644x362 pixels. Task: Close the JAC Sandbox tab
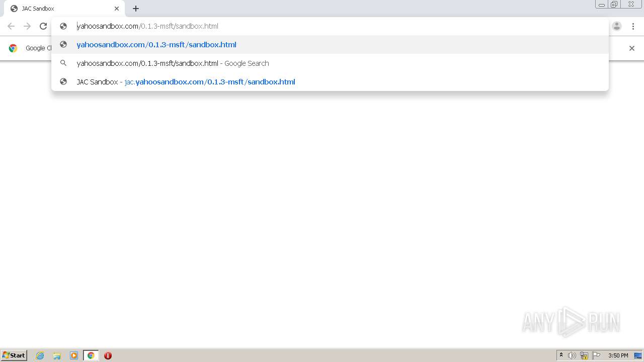click(x=117, y=9)
